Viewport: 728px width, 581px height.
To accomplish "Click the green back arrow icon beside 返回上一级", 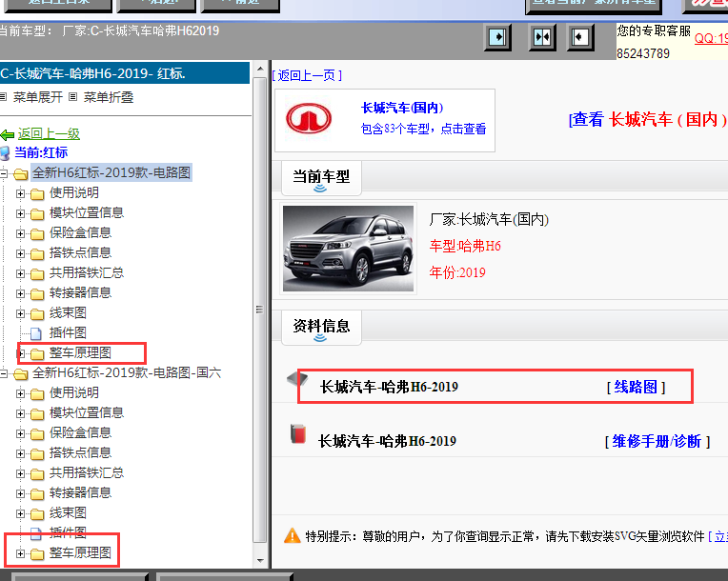I will click(7, 135).
